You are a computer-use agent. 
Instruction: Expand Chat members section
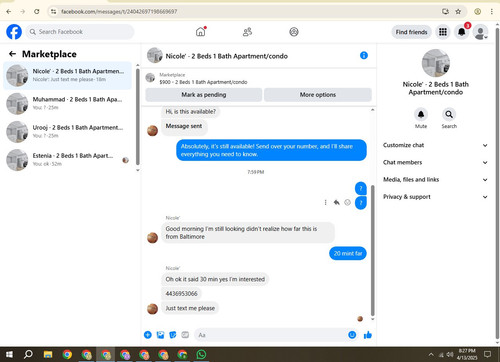tap(435, 162)
